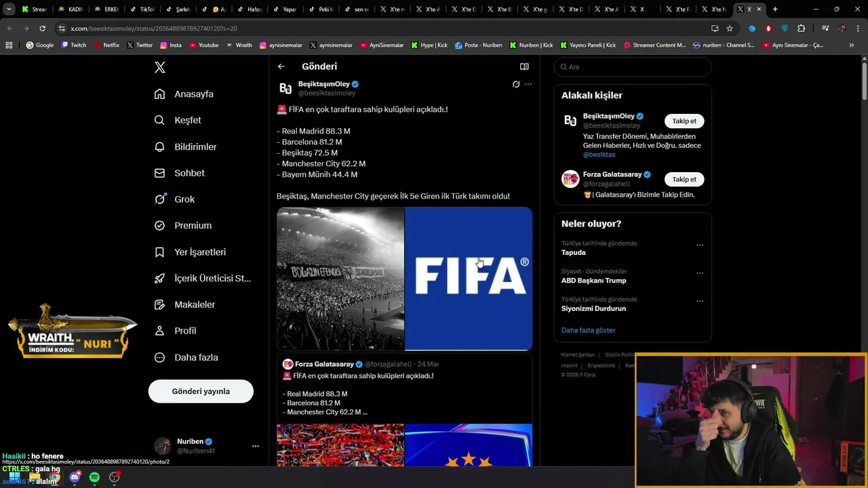Open the post's three-dot menu
This screenshot has height=488, width=868.
pyautogui.click(x=528, y=84)
